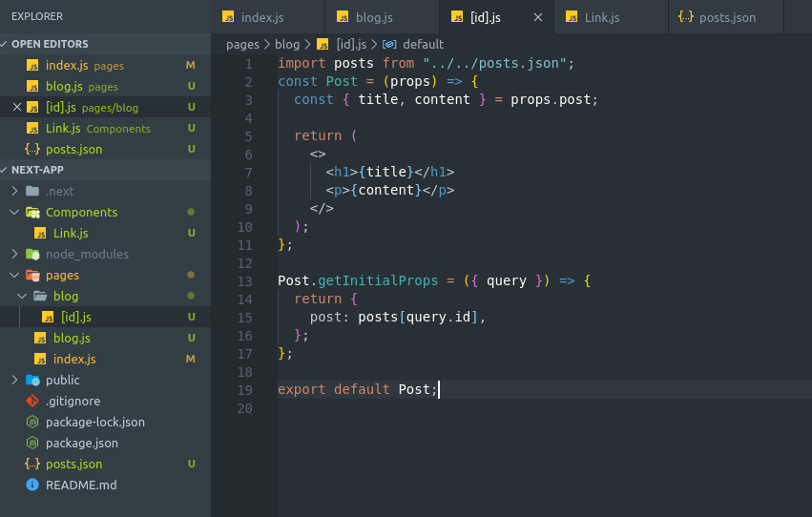Collapse the NEXT-APP section
This screenshot has width=812, height=517.
(4, 170)
